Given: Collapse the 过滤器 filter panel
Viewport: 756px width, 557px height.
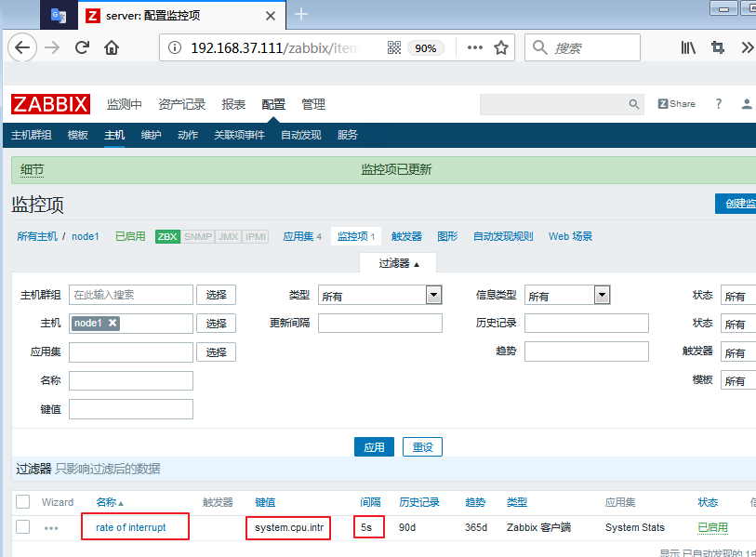Looking at the screenshot, I should coord(399,263).
